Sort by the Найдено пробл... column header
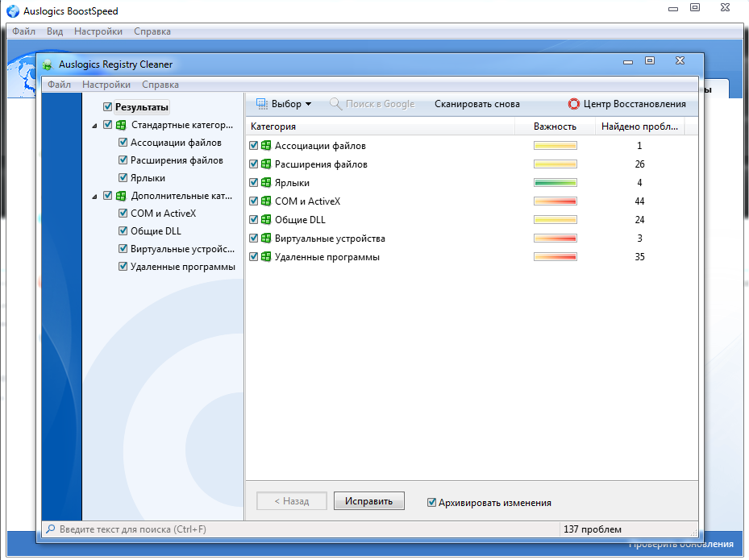 [x=639, y=127]
